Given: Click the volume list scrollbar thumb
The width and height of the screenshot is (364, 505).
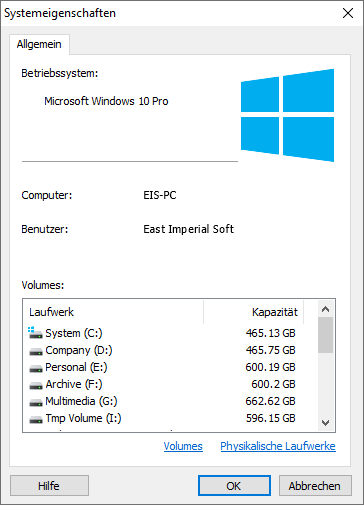Looking at the screenshot, I should [325, 335].
